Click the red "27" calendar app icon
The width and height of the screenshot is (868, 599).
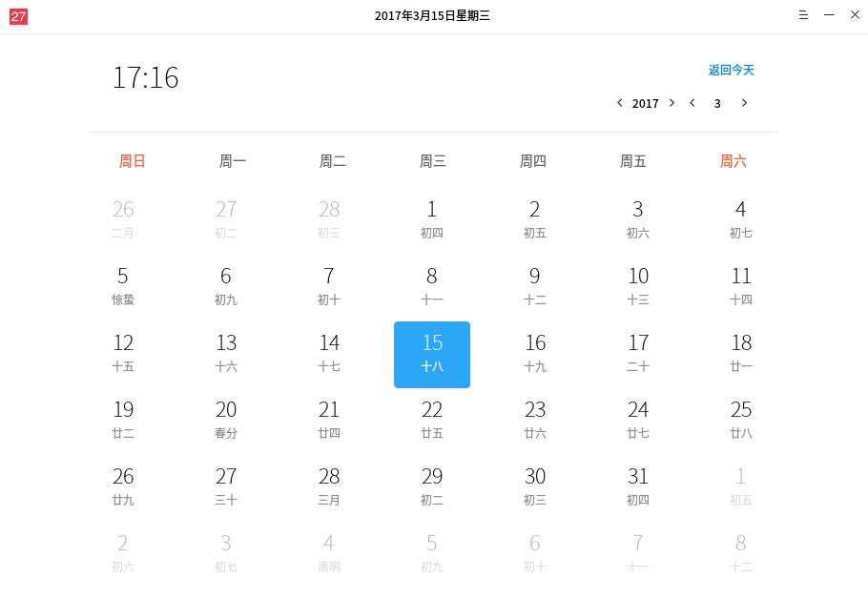point(17,15)
